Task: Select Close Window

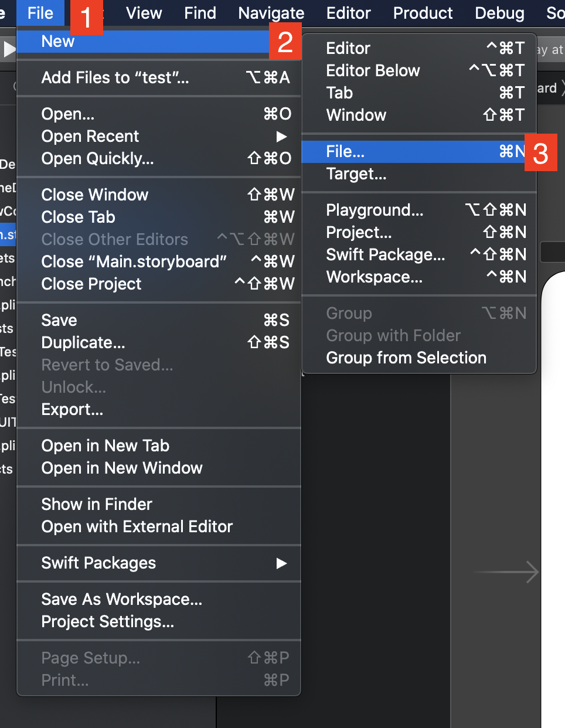Action: coord(159,195)
